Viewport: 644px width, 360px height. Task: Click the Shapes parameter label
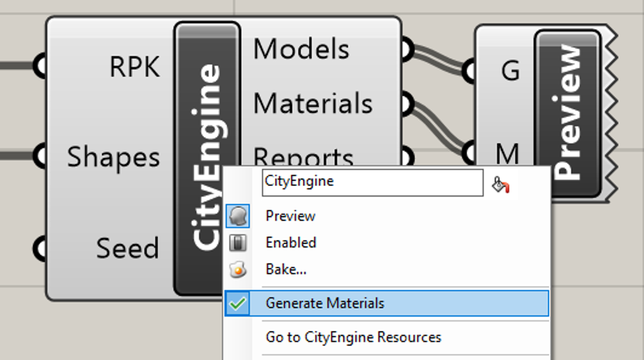(x=113, y=157)
